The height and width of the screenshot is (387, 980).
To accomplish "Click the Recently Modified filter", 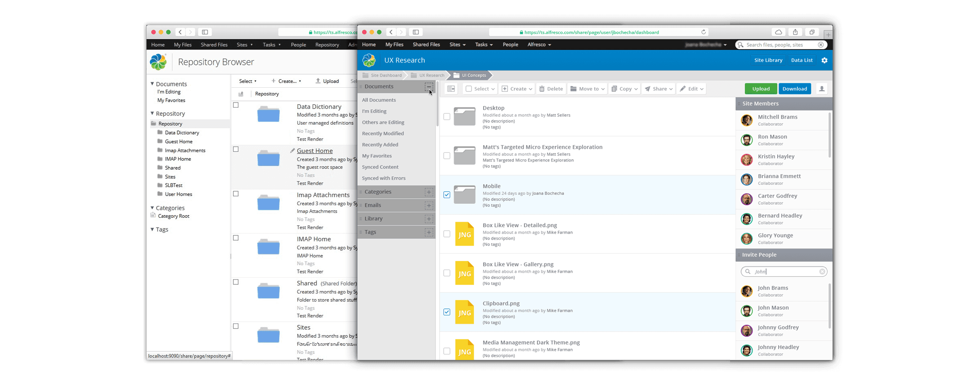I will [x=383, y=133].
